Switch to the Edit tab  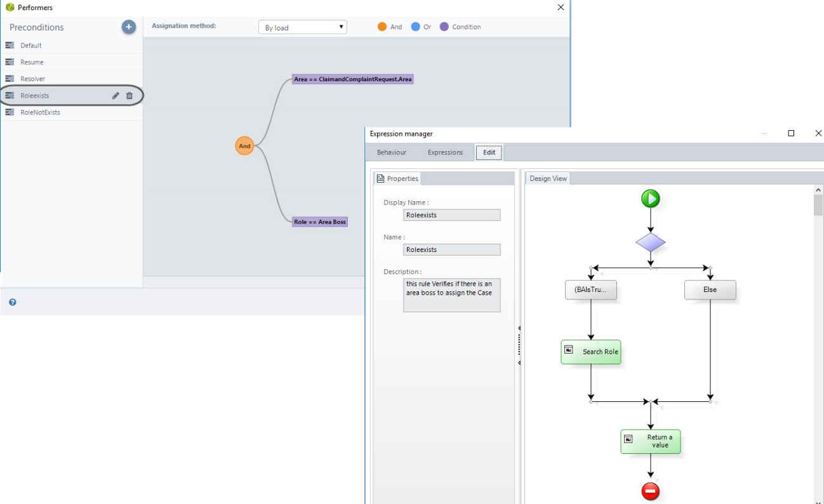(489, 152)
